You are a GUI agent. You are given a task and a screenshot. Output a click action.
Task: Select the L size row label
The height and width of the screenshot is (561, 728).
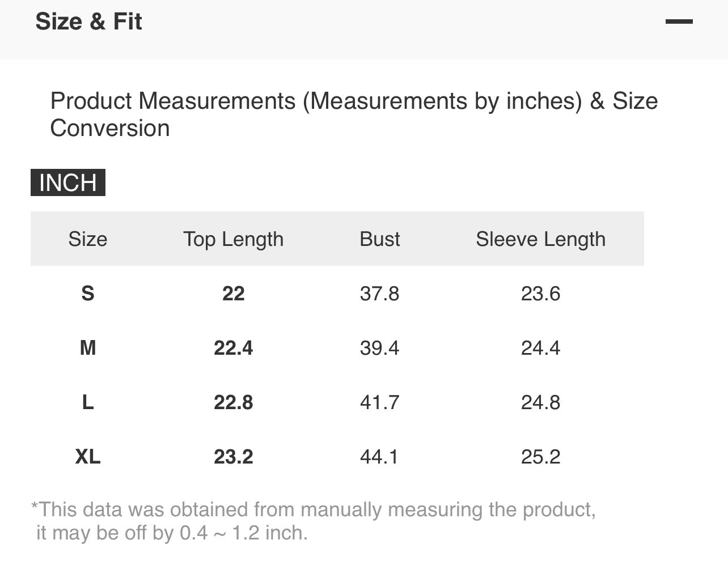(88, 402)
